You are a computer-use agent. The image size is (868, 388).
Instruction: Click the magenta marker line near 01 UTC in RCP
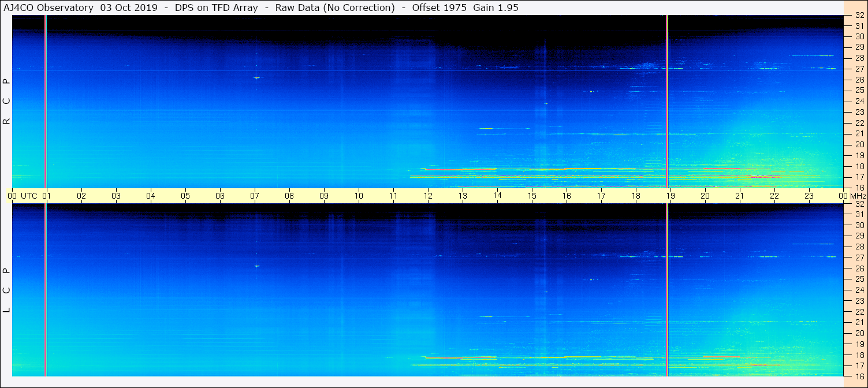pos(46,102)
